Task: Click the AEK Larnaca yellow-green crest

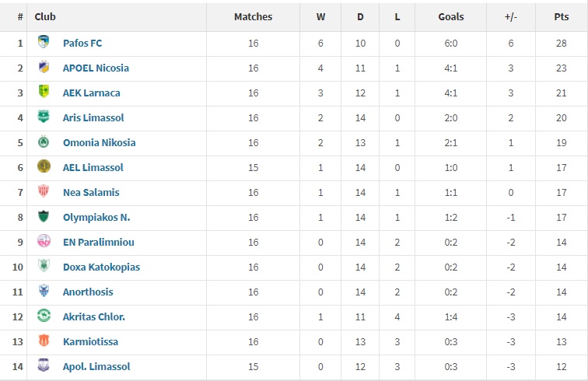Action: point(44,92)
